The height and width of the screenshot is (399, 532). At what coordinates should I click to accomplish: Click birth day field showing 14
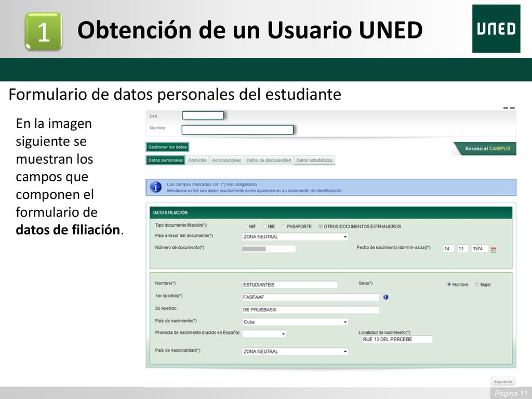(x=448, y=249)
